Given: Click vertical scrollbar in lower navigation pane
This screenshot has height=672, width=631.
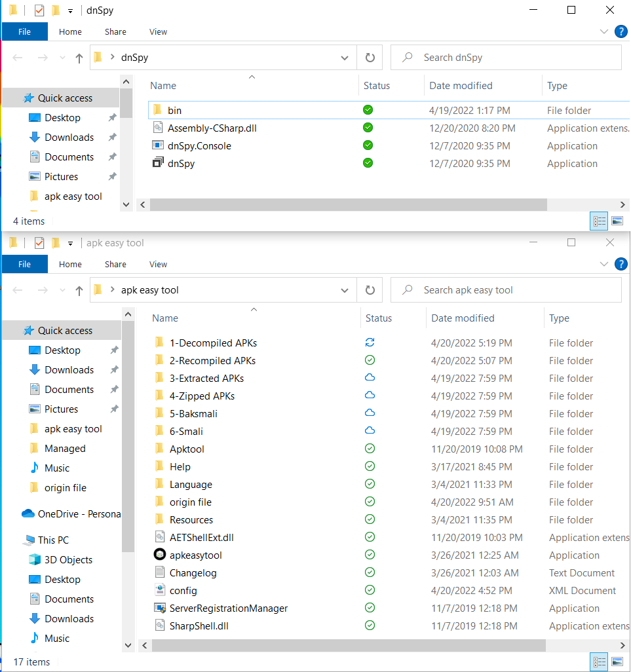Looking at the screenshot, I should click(x=128, y=436).
